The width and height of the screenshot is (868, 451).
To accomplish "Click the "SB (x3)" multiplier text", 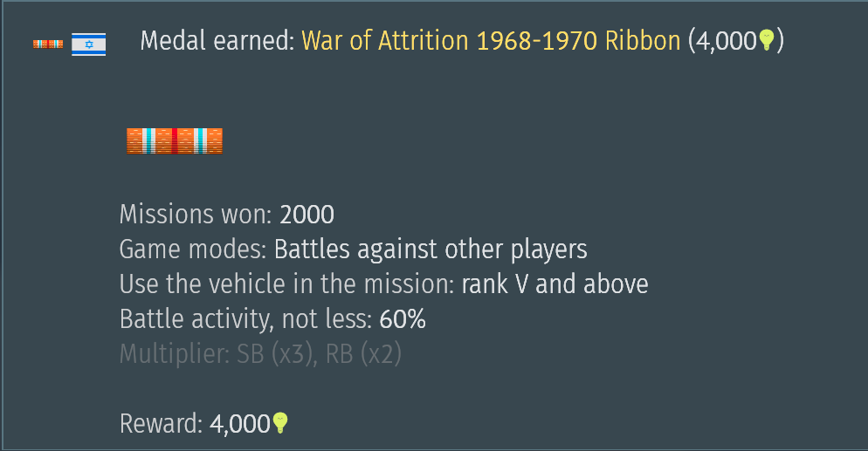I will pos(277,354).
